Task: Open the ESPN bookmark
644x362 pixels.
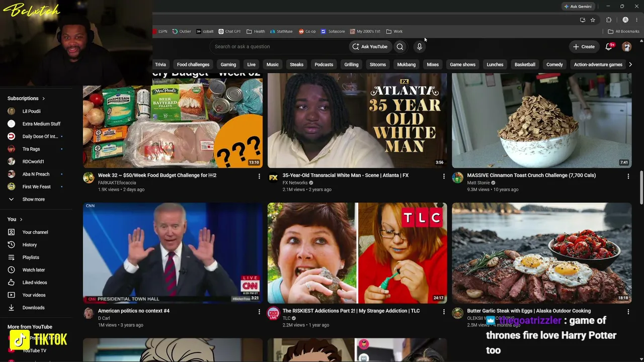Action: point(160,31)
